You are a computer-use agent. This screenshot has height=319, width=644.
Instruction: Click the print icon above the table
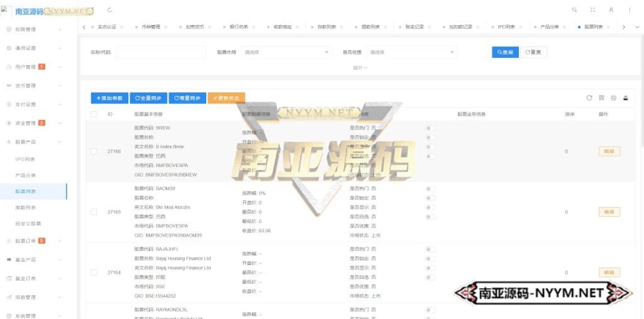[614, 98]
